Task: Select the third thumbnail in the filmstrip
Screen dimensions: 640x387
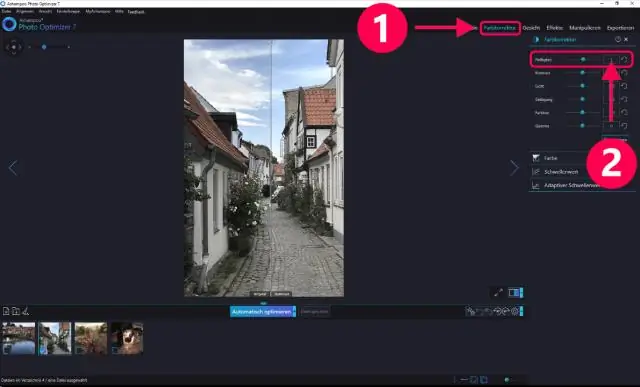Action: (x=91, y=338)
